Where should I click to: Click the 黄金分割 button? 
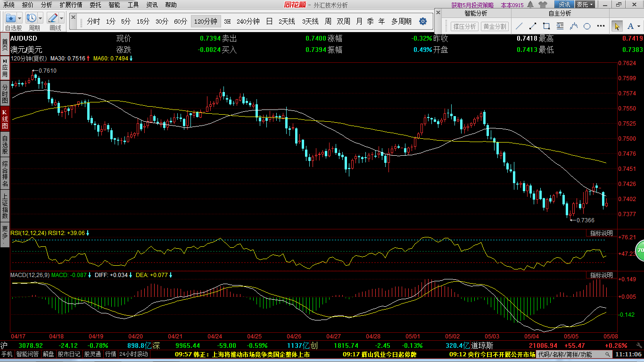pyautogui.click(x=495, y=26)
